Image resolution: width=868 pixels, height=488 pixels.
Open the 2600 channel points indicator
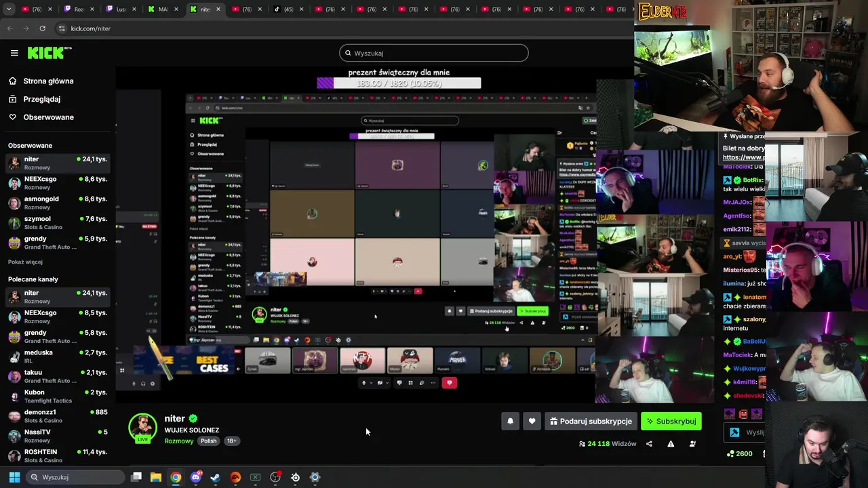[x=739, y=454]
